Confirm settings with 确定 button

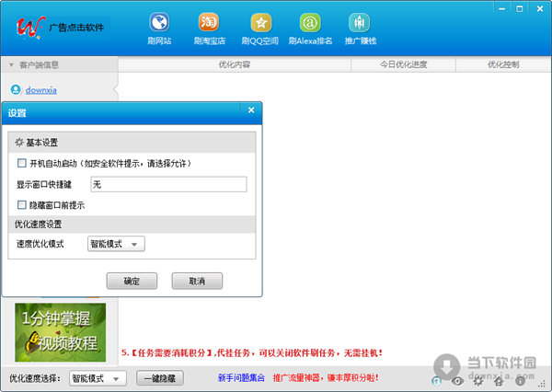pos(132,280)
